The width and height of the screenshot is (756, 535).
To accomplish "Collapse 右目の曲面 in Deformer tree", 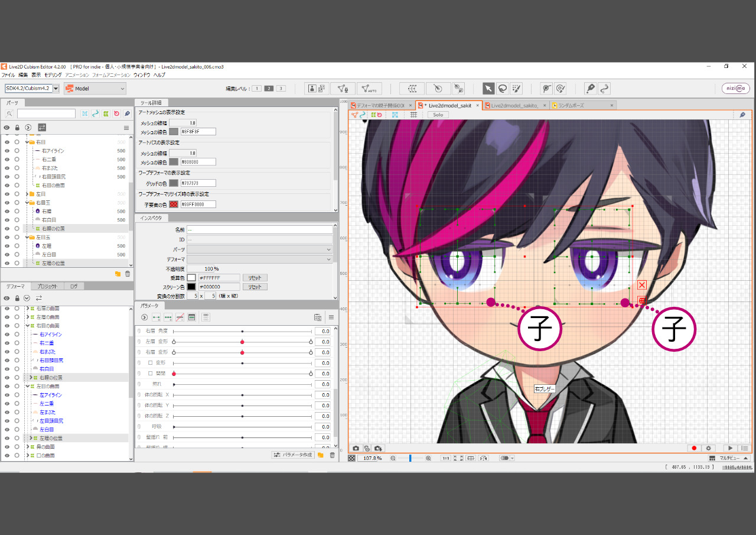I will click(x=27, y=326).
